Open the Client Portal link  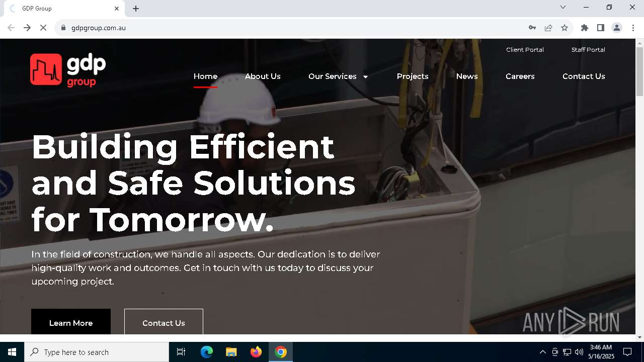525,50
